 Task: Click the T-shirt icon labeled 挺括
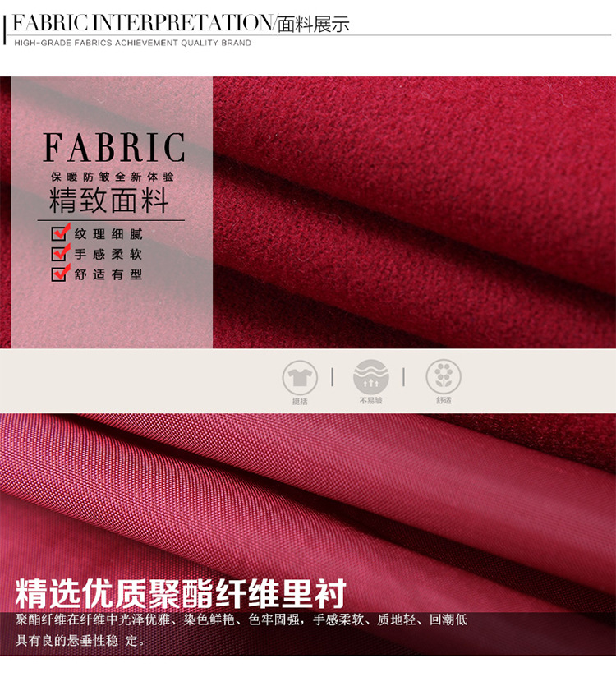(x=300, y=377)
